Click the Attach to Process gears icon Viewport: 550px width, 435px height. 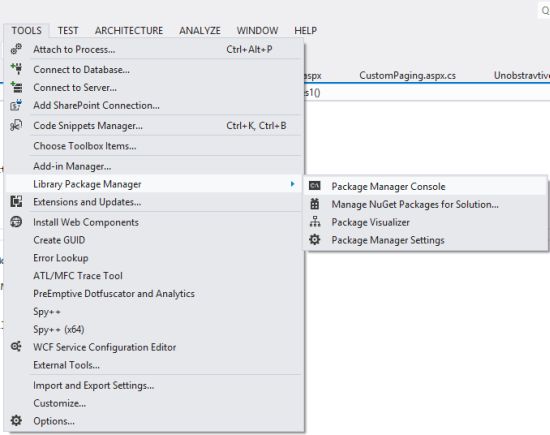(16, 49)
